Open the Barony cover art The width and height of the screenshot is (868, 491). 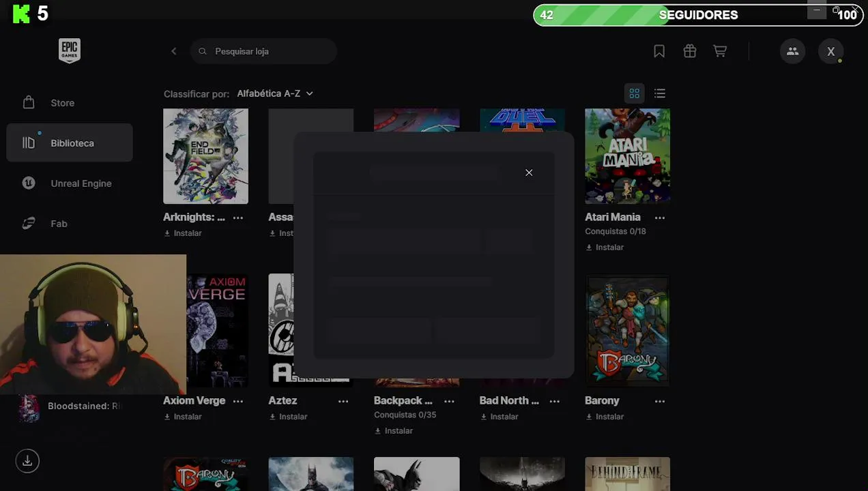pos(627,331)
